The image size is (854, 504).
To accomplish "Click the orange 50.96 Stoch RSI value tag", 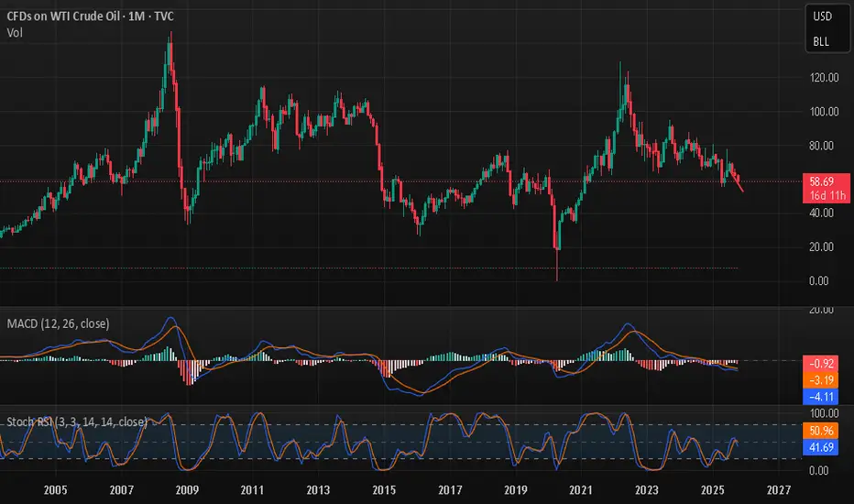I will pos(823,428).
